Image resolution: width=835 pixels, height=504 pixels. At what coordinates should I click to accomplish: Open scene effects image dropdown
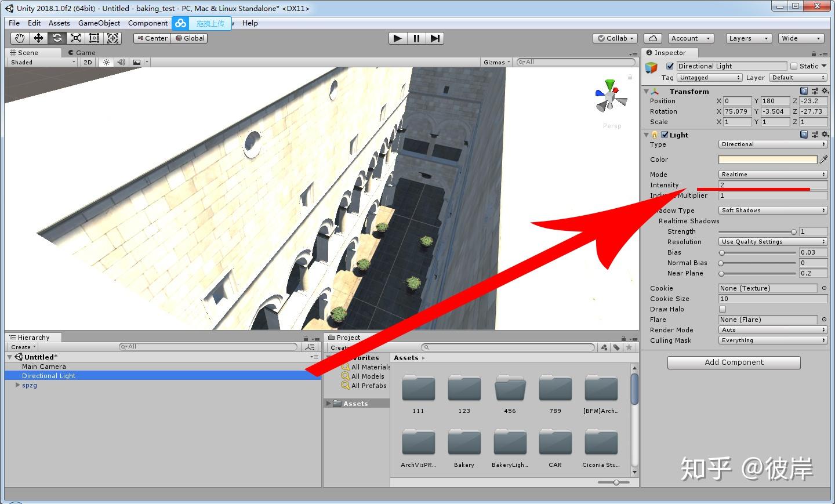pyautogui.click(x=140, y=62)
